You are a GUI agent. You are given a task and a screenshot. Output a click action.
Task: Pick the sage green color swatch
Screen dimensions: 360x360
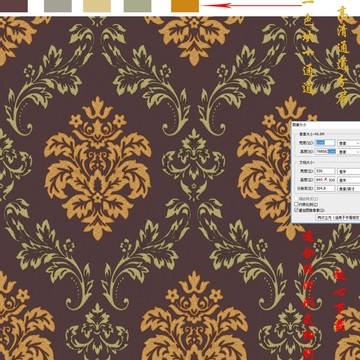137,6
